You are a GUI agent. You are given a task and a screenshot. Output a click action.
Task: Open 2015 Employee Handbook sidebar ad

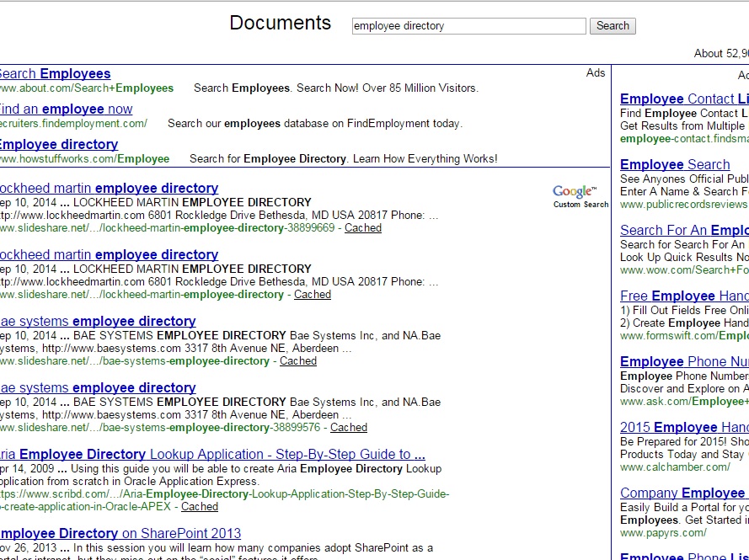click(x=684, y=427)
